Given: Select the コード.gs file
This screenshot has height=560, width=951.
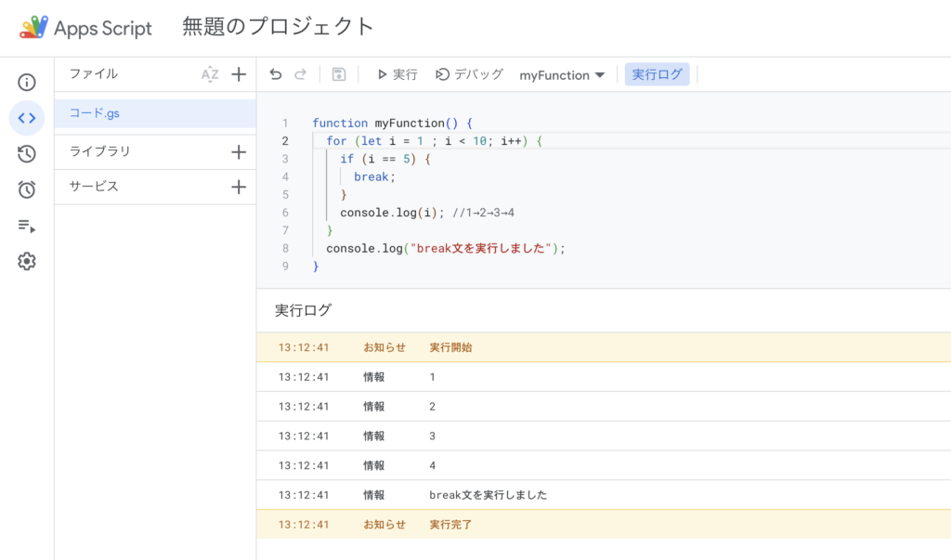Looking at the screenshot, I should (x=95, y=113).
